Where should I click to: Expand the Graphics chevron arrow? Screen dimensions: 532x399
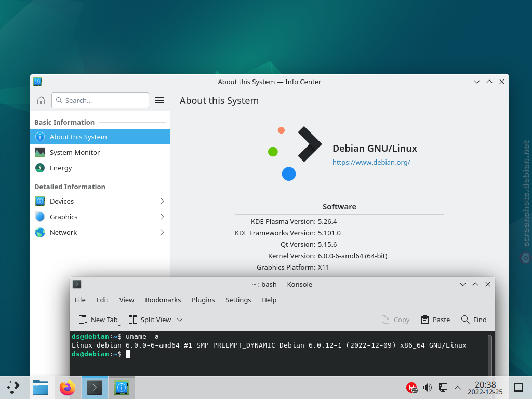(x=162, y=217)
